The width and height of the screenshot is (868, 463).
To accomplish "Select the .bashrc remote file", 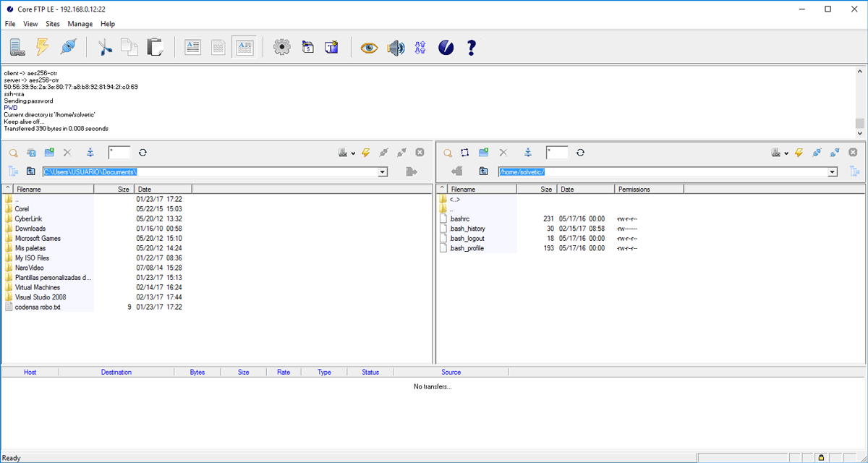I will pos(459,218).
